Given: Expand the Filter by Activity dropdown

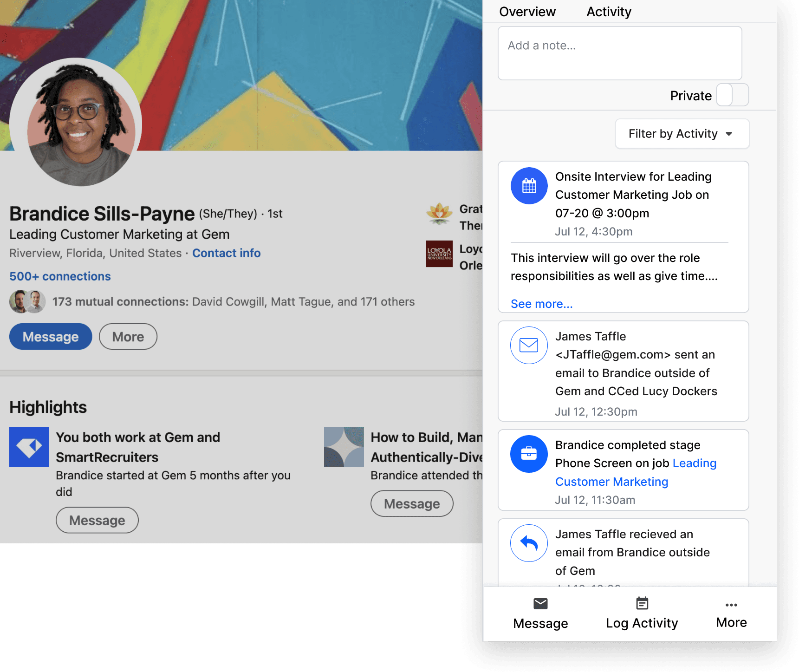Looking at the screenshot, I should point(682,134).
